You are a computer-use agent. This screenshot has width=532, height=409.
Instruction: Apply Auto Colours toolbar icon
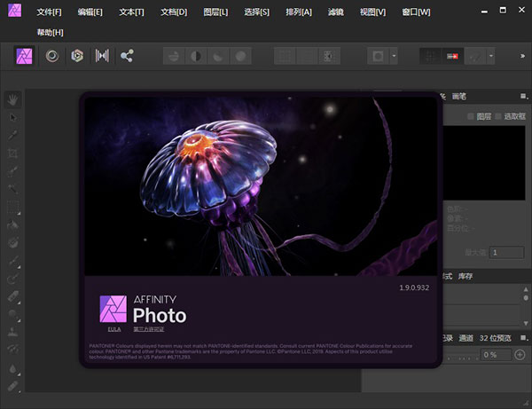pos(218,56)
